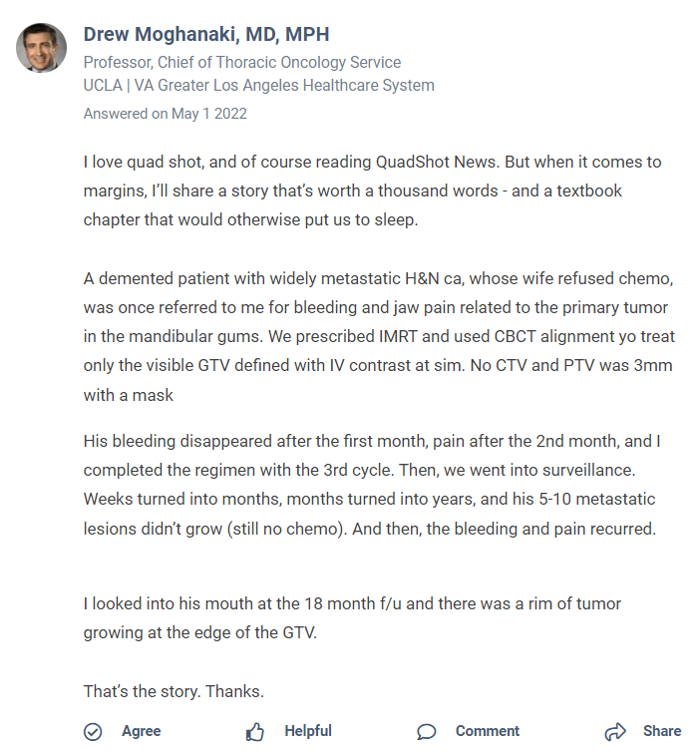Click the Answered on May 1 2022 date
This screenshot has height=755, width=700.
[165, 114]
